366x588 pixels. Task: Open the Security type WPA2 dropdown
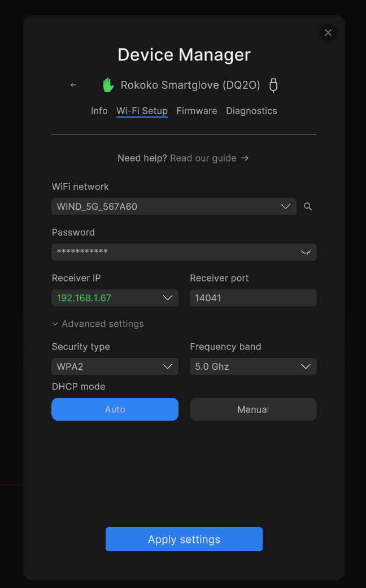[115, 366]
